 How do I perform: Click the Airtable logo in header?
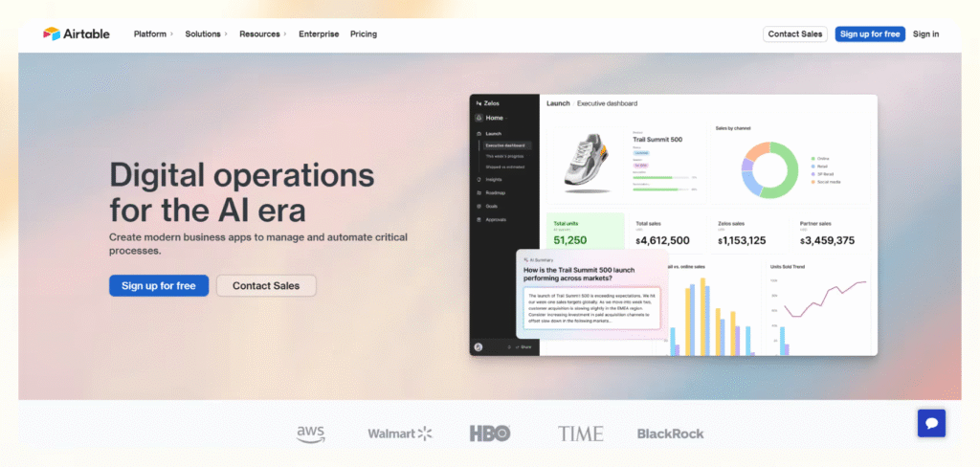point(77,33)
